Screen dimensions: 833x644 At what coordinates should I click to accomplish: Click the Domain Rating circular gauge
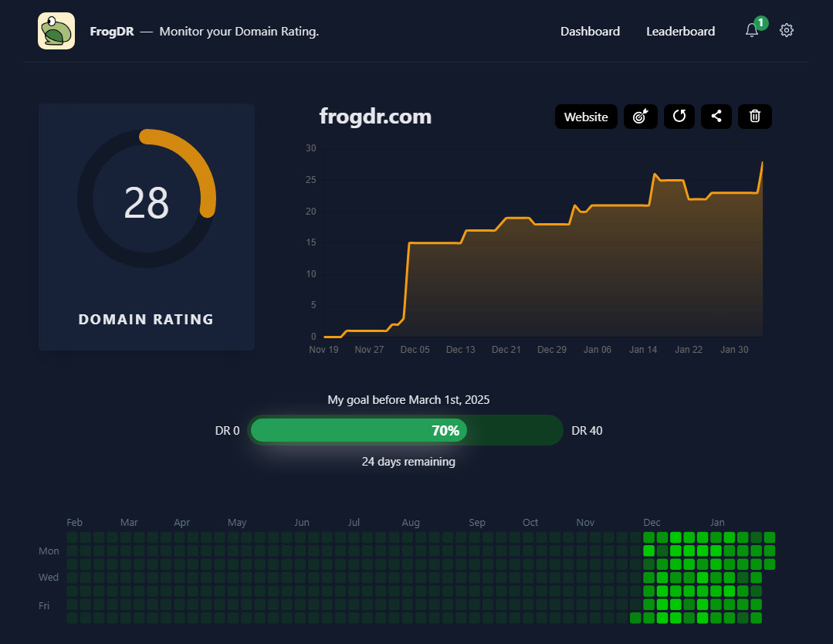147,198
